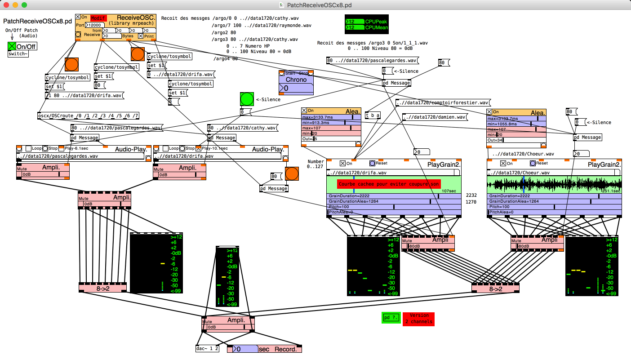The height and width of the screenshot is (364, 631).
Task: Click the end-of-play bang at pascalegardes Audio-Play's left
Action: pos(19,148)
